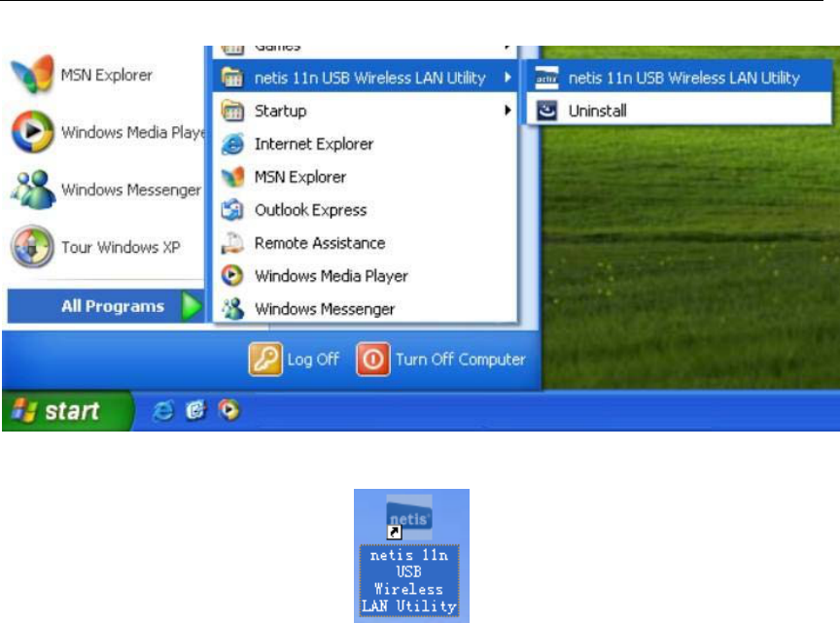This screenshot has width=840, height=623.
Task: Launch netis 11n USB Wireless LAN Utility from submenu
Action: click(x=680, y=78)
